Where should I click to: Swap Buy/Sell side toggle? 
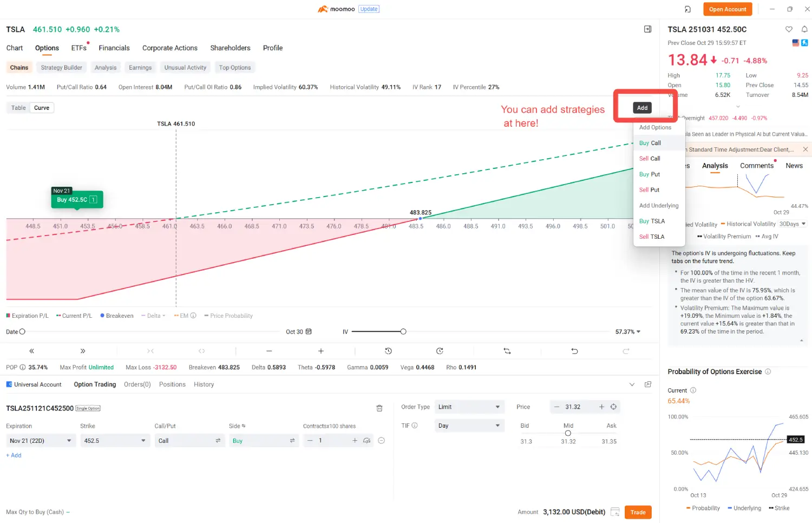tap(292, 441)
